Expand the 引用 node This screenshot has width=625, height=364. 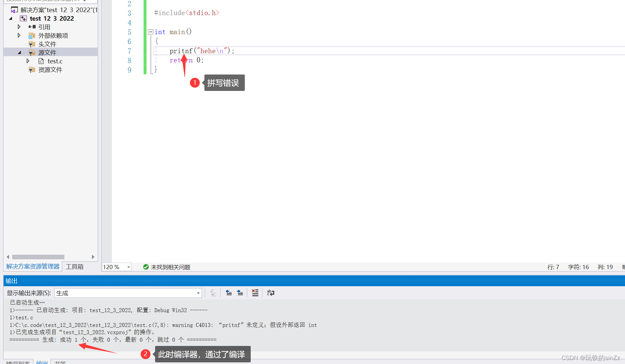tap(19, 27)
